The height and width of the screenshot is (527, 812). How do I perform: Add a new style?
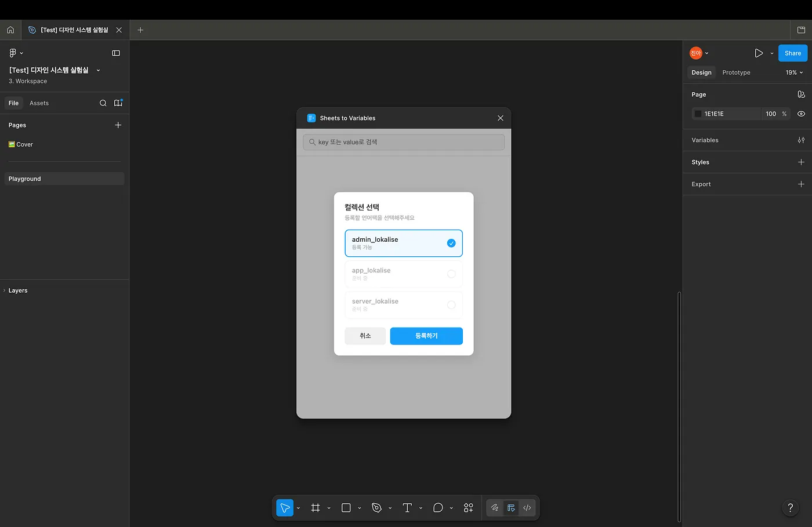coord(801,162)
